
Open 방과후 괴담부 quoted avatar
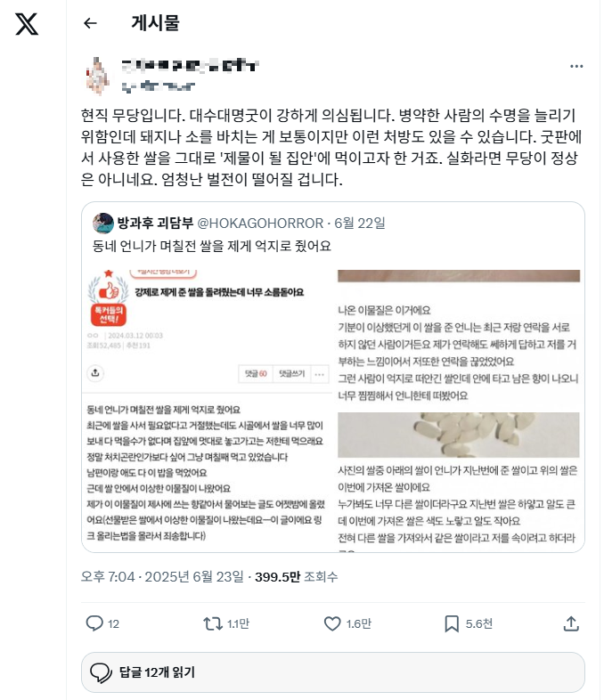point(103,223)
